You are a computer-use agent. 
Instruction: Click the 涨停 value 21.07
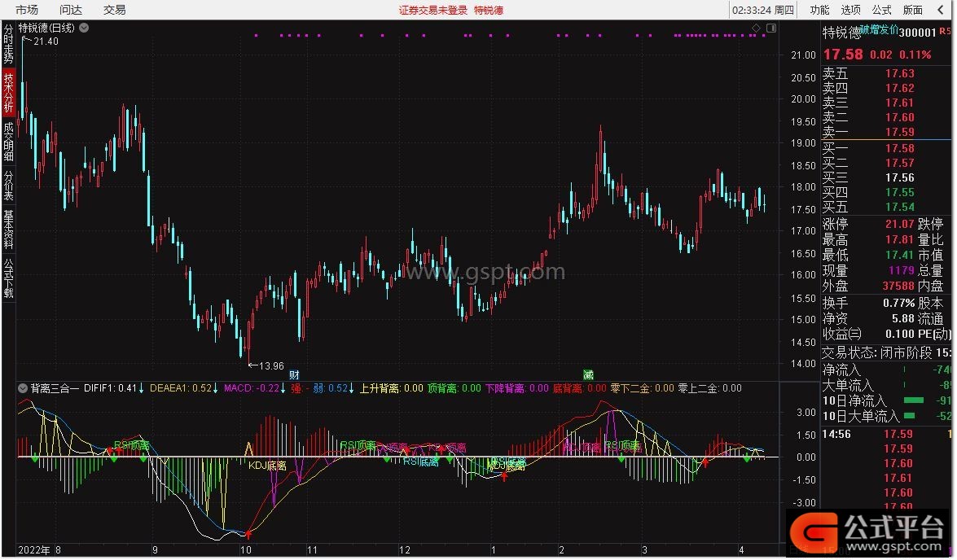coord(900,224)
